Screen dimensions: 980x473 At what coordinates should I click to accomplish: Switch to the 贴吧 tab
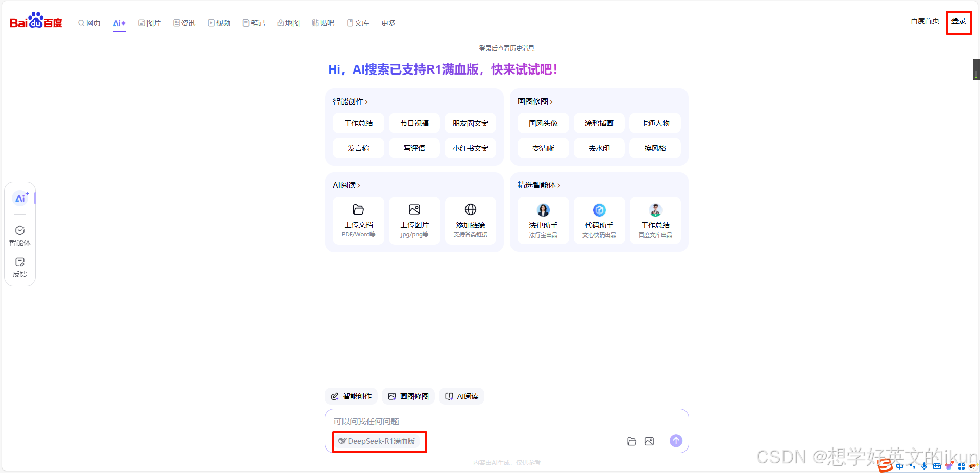[x=323, y=23]
